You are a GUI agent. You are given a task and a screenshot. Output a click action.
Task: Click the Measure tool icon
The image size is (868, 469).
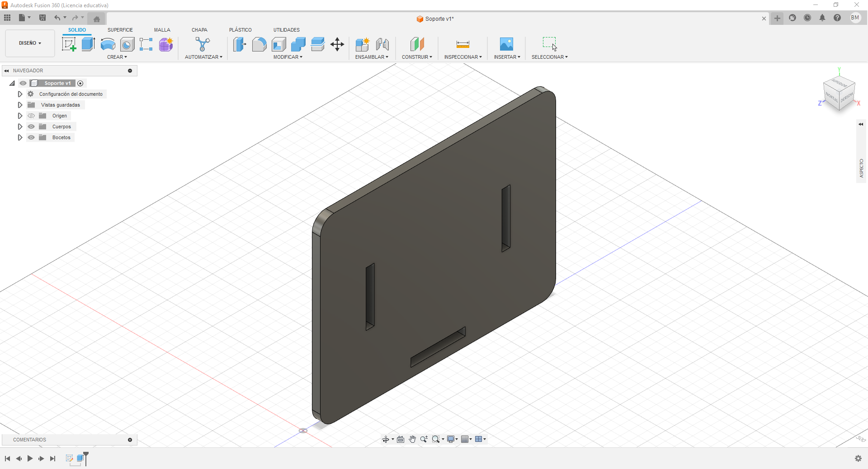click(462, 44)
